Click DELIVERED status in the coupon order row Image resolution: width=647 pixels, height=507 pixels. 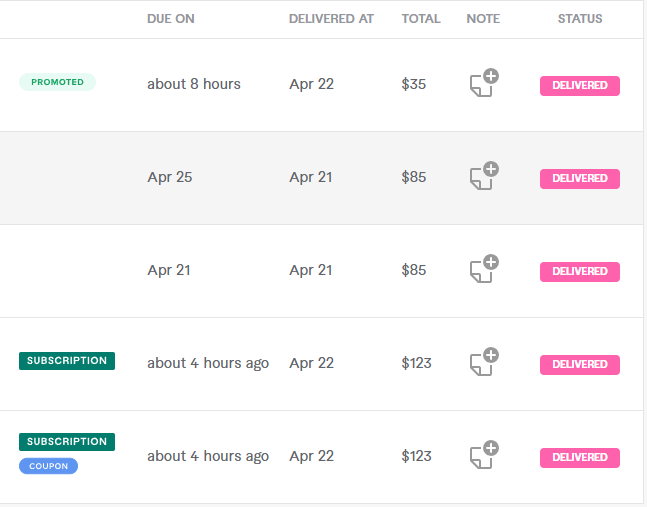pyautogui.click(x=580, y=458)
